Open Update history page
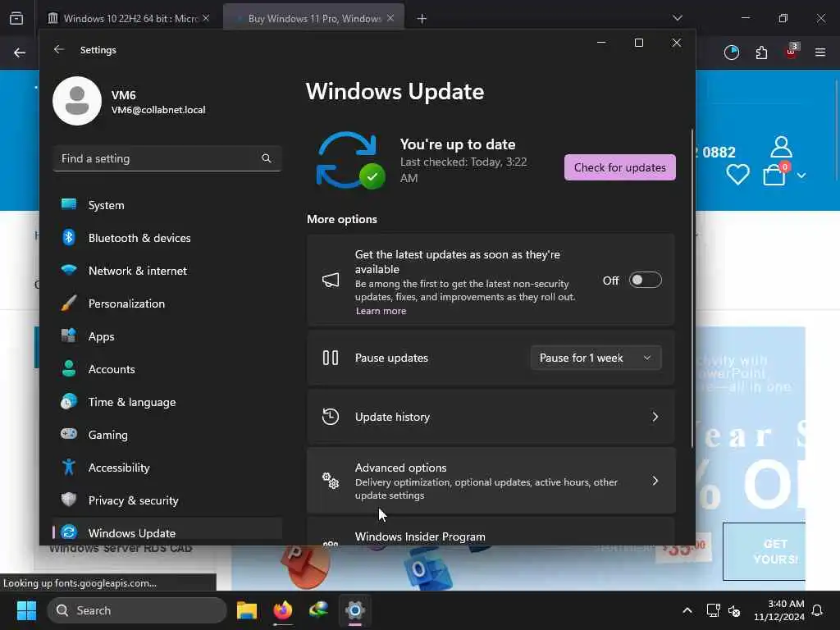 [491, 417]
